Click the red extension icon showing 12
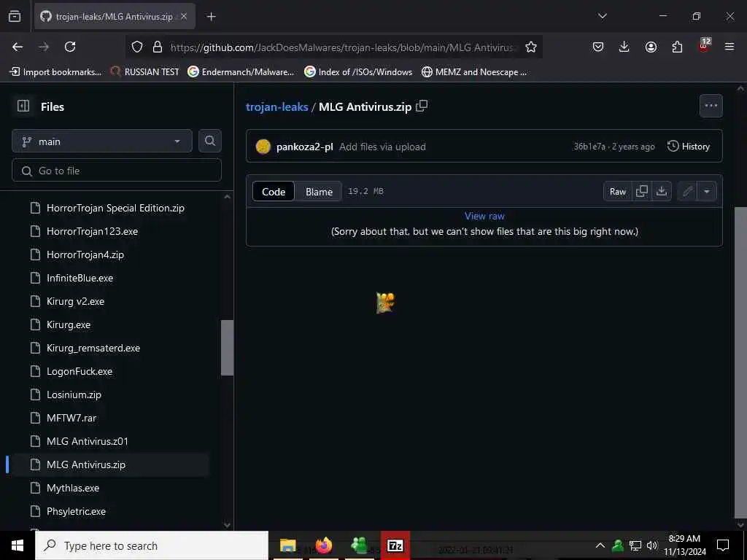747x560 pixels. click(704, 46)
